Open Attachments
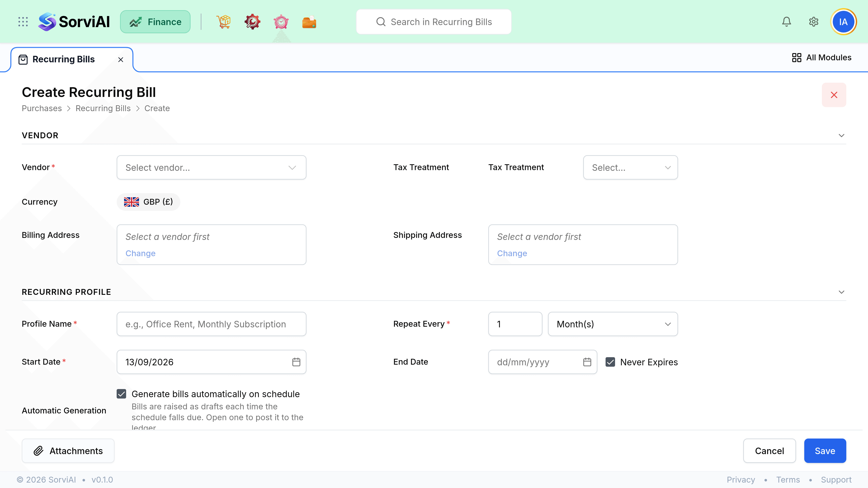The height and width of the screenshot is (488, 868). [x=68, y=451]
